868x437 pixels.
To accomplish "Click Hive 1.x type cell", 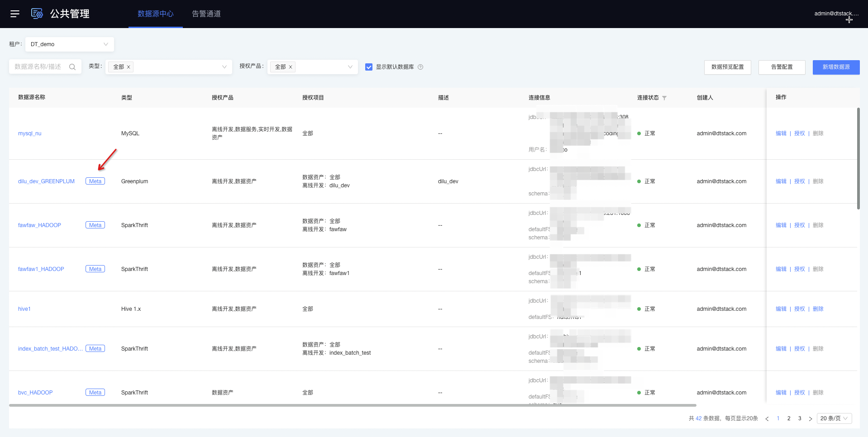I will click(x=131, y=309).
